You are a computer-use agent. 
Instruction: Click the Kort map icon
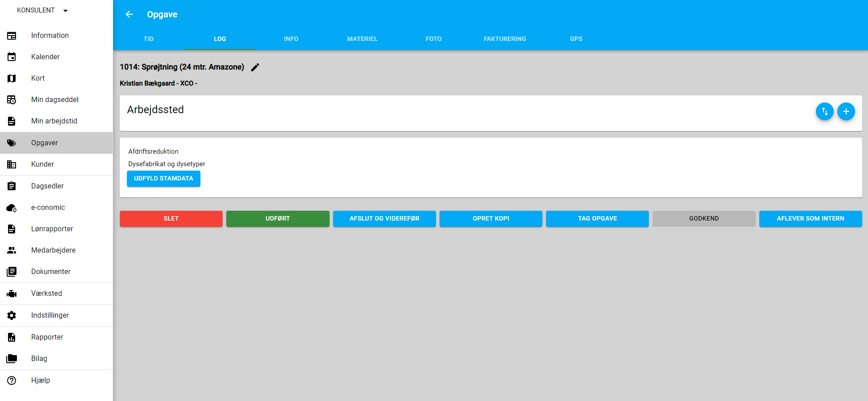(12, 78)
